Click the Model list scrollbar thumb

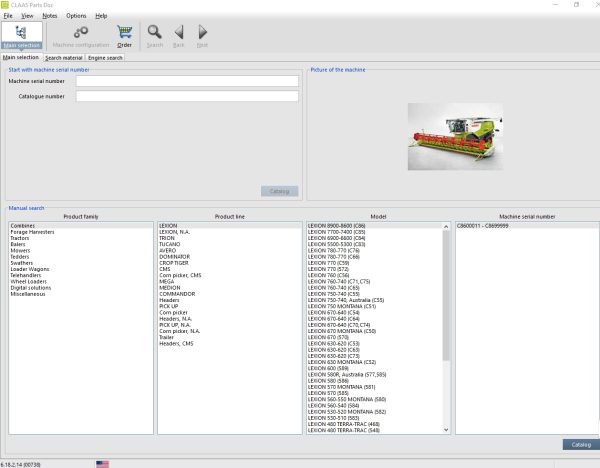point(446,295)
